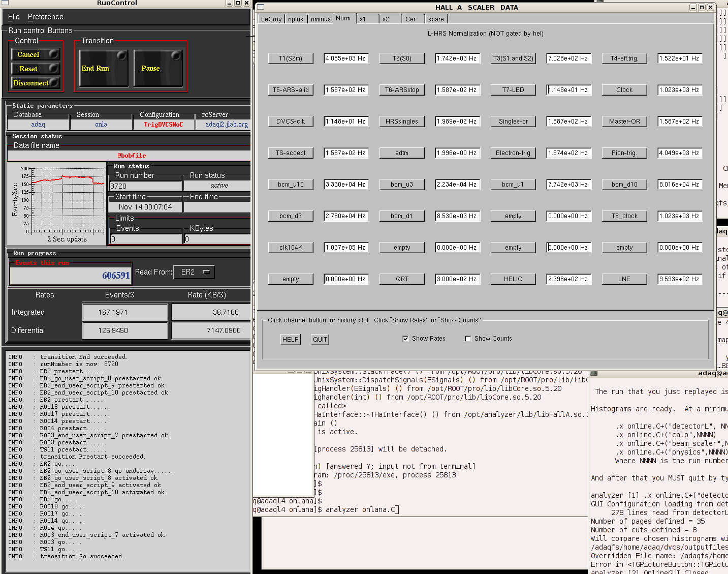Click the HELIC channel button
Viewport: 728px width, 574px height.
(x=513, y=279)
